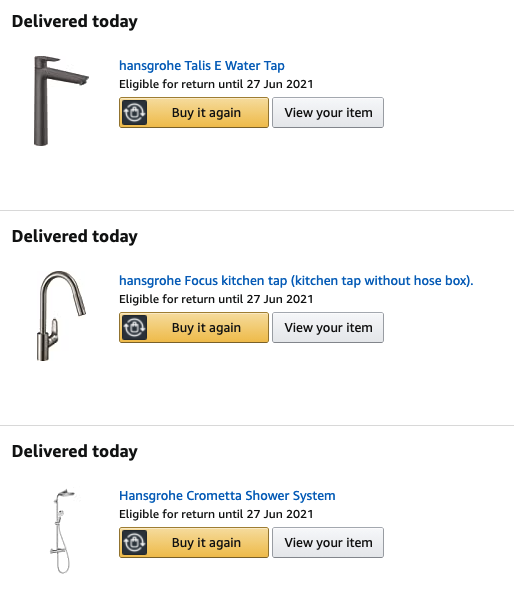This screenshot has height=600, width=514.
Task: Open the hansgrohe Talis E Water Tap product image
Action: pos(61,101)
